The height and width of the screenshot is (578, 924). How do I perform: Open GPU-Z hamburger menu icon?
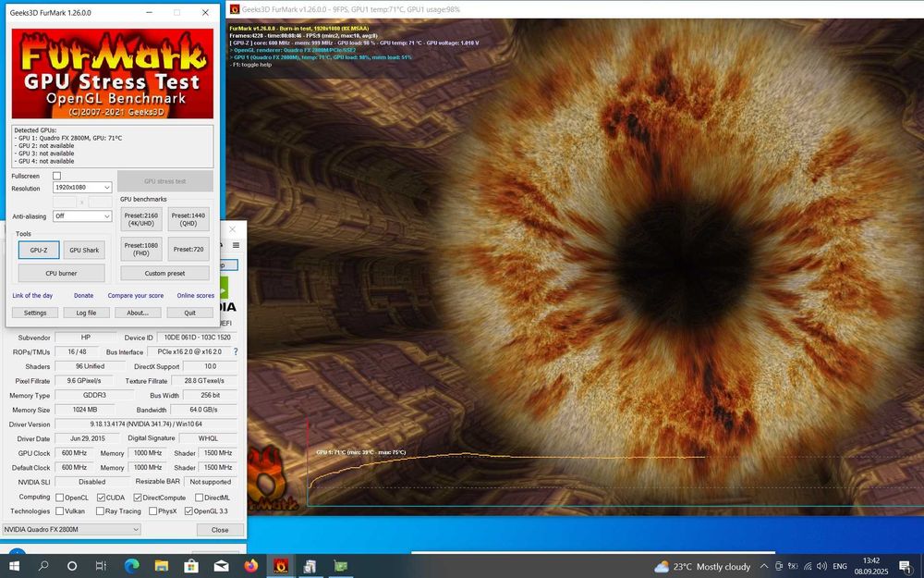pyautogui.click(x=236, y=245)
